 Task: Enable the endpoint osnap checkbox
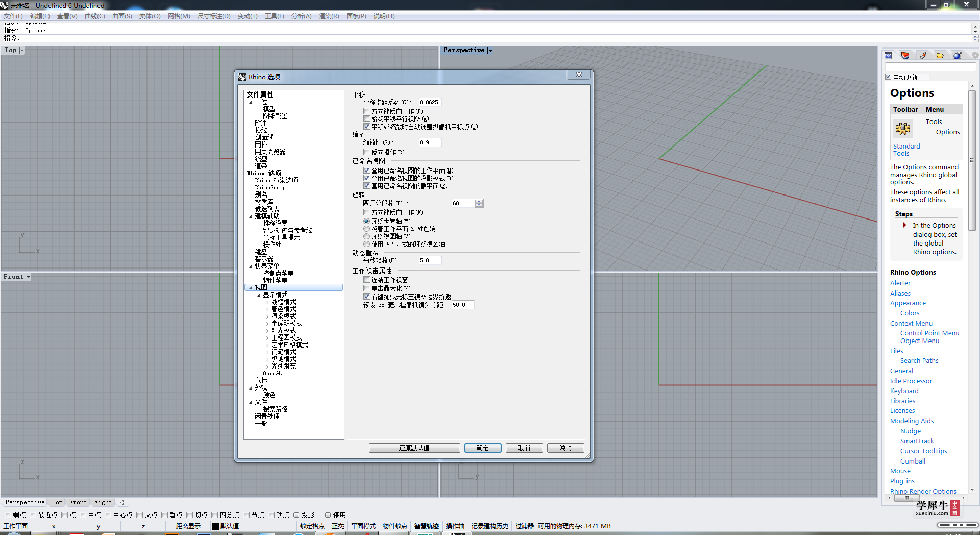pos(8,515)
